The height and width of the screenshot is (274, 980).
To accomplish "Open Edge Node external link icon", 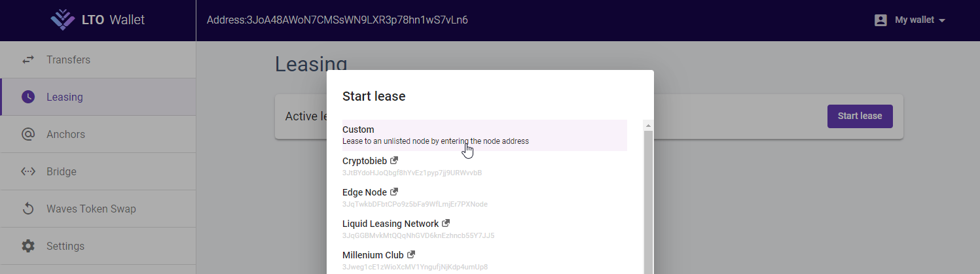I will coord(394,192).
